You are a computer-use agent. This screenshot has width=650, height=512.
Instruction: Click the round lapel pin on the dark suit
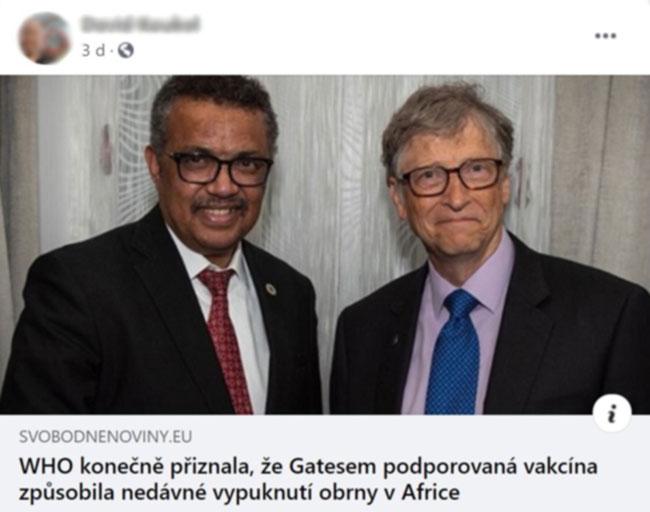click(271, 289)
